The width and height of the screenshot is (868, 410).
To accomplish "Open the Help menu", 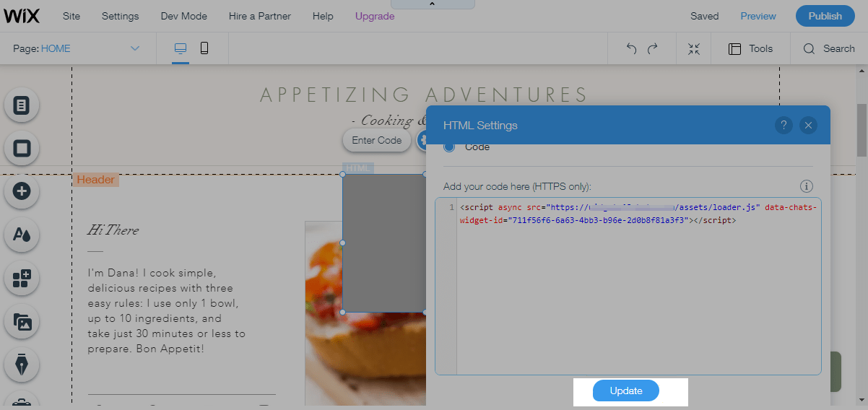I will tap(323, 16).
